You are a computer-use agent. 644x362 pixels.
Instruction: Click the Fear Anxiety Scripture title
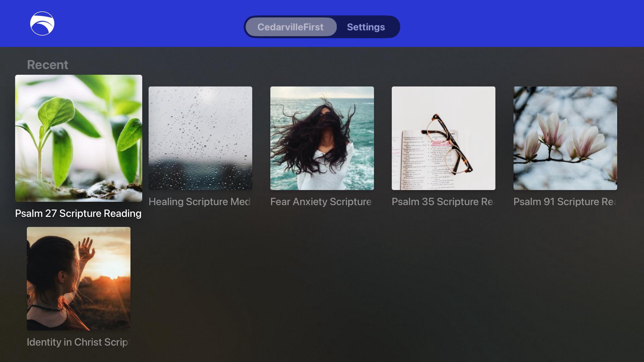(x=321, y=202)
